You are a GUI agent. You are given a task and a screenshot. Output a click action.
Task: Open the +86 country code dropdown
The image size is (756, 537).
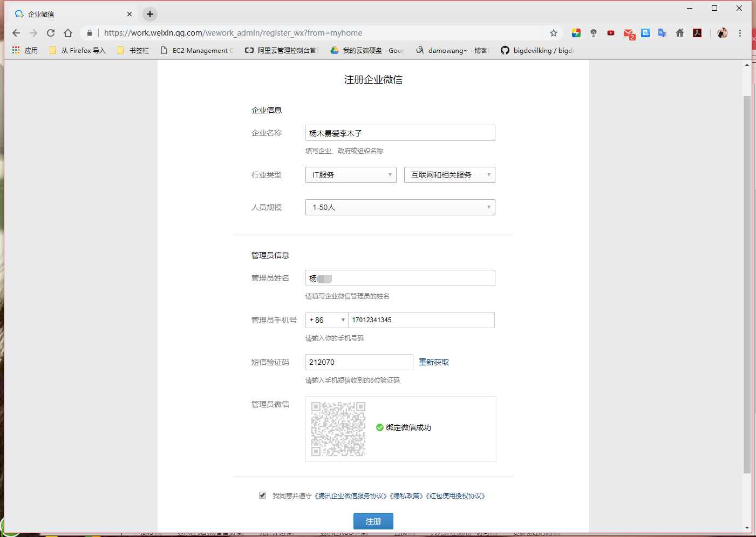(327, 320)
